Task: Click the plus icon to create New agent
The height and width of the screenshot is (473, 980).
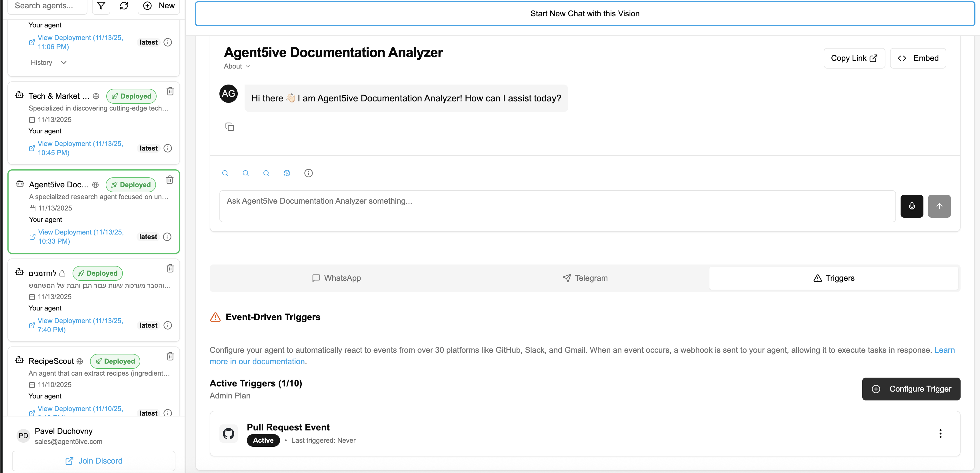Action: click(x=147, y=6)
